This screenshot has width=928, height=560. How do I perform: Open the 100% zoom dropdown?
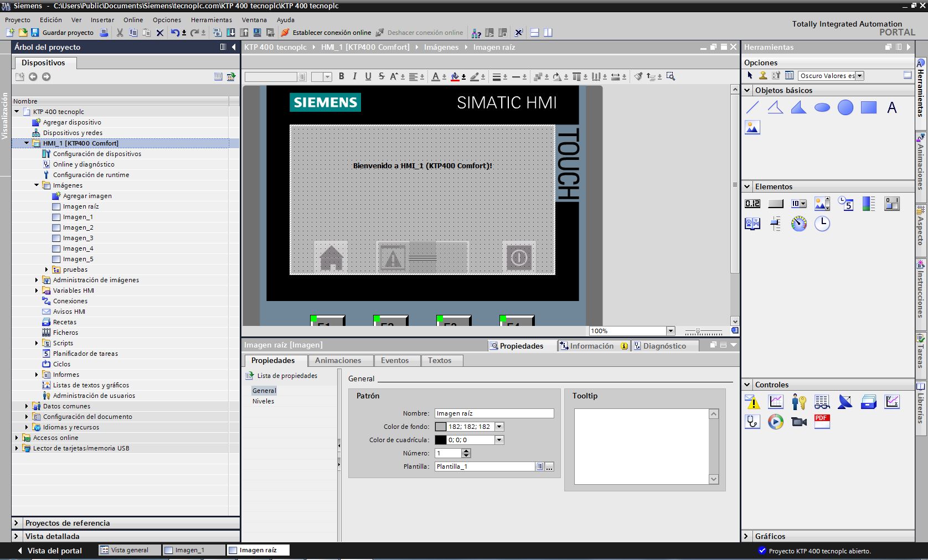coord(671,331)
